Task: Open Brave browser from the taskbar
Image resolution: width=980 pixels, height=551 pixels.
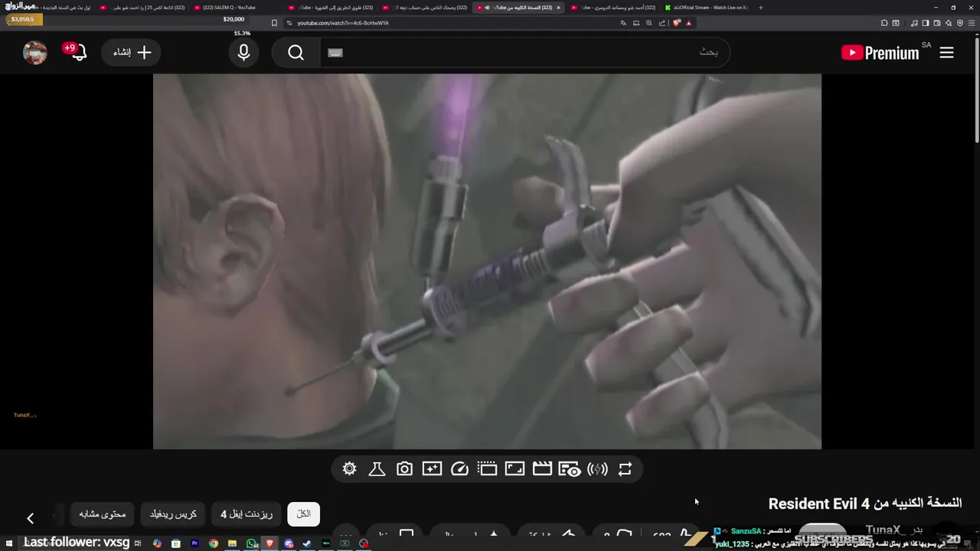Action: pyautogui.click(x=269, y=543)
